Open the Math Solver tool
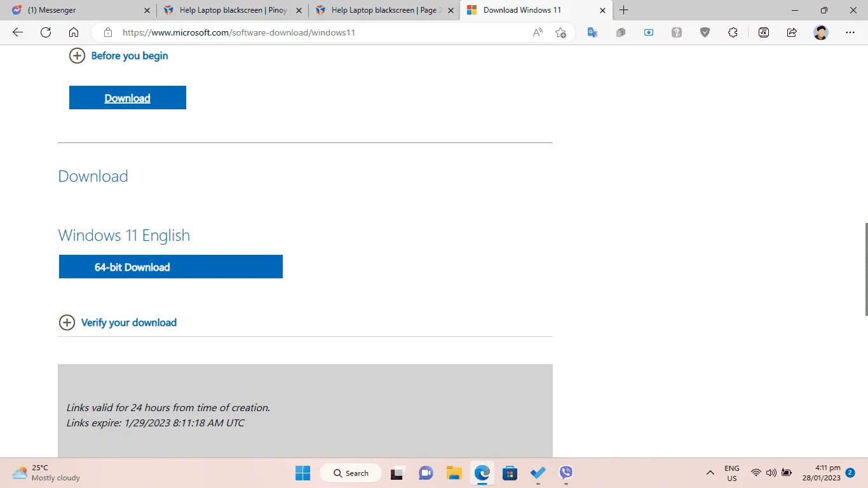 [764, 32]
